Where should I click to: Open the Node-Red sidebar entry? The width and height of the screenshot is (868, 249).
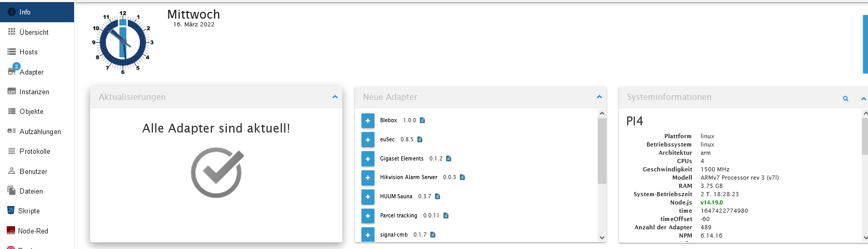33,231
